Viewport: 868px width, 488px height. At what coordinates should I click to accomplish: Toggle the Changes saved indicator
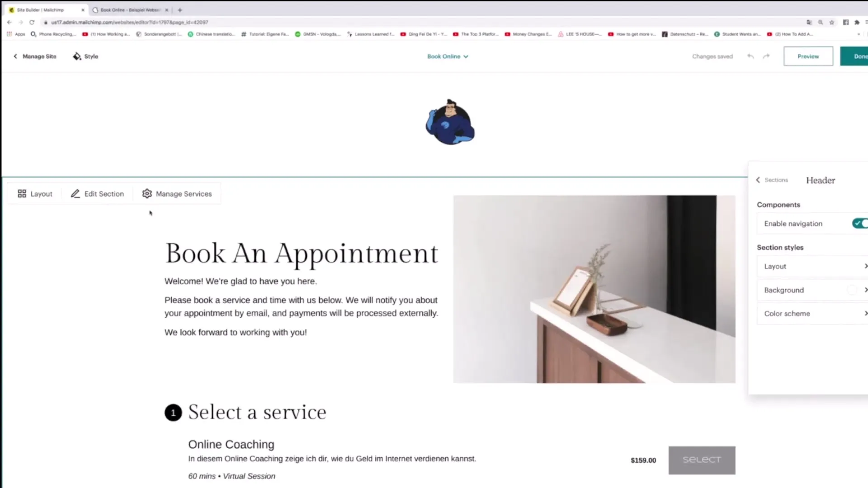tap(712, 56)
